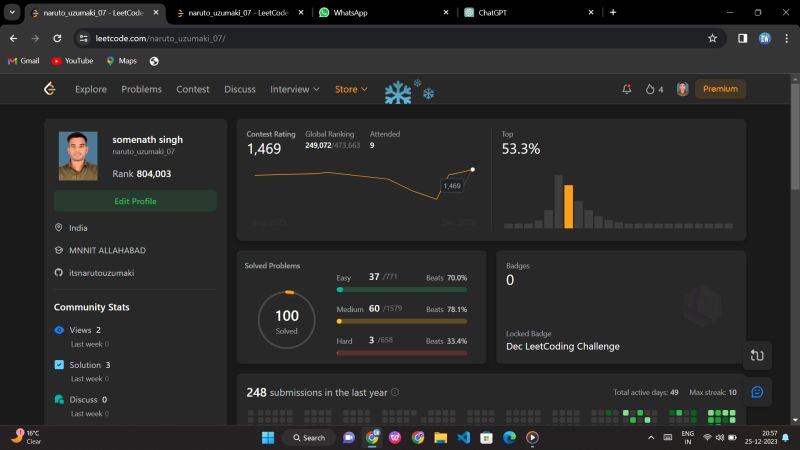The height and width of the screenshot is (450, 800).
Task: Click the Edit Profile button
Action: [135, 201]
